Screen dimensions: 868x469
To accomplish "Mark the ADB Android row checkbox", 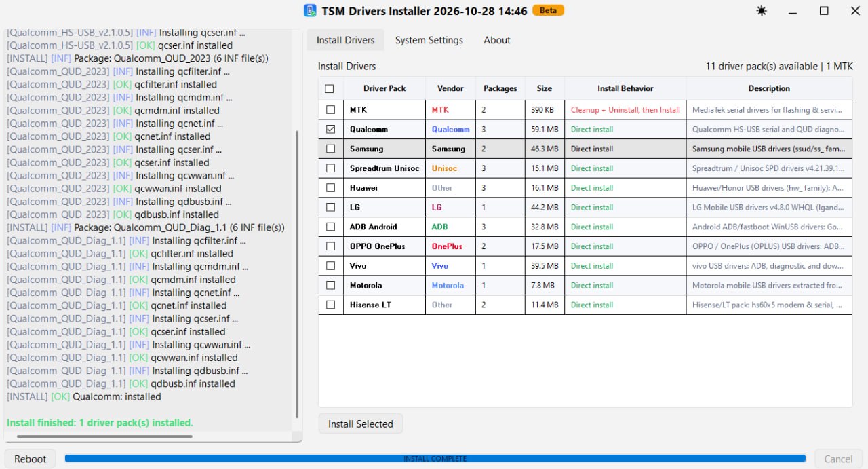I will 330,227.
